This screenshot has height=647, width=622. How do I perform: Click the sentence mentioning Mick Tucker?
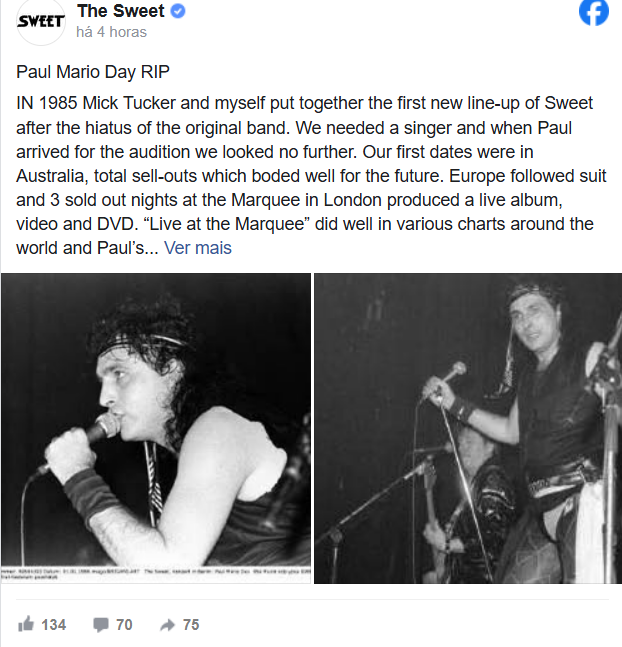[305, 116]
